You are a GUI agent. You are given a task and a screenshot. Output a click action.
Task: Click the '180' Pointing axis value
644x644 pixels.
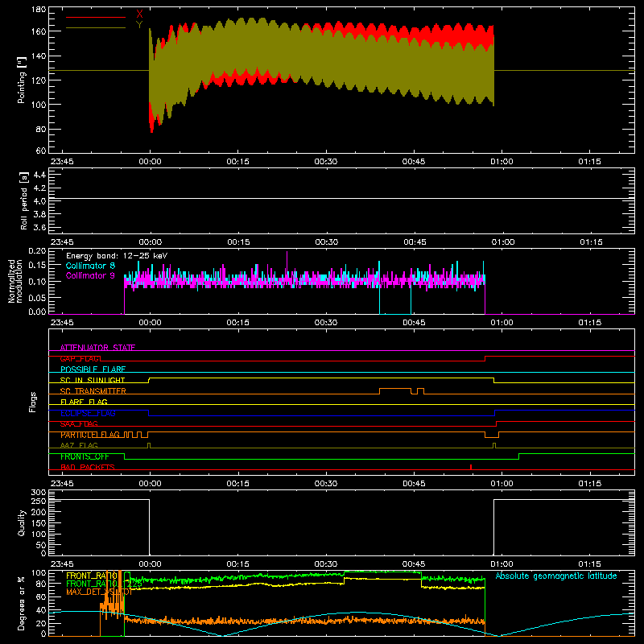[x=39, y=10]
